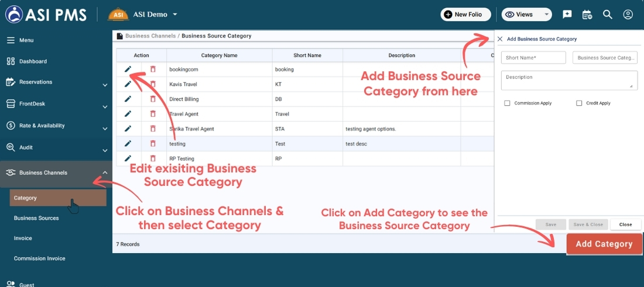Viewport: 644px width, 287px height.
Task: Open the search magnifier in top bar
Action: pos(608,15)
